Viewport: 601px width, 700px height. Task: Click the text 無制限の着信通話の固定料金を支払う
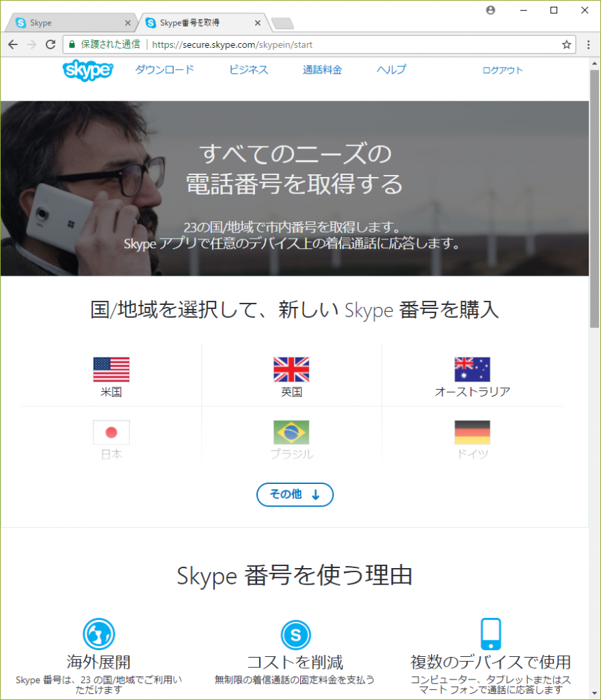[x=295, y=680]
